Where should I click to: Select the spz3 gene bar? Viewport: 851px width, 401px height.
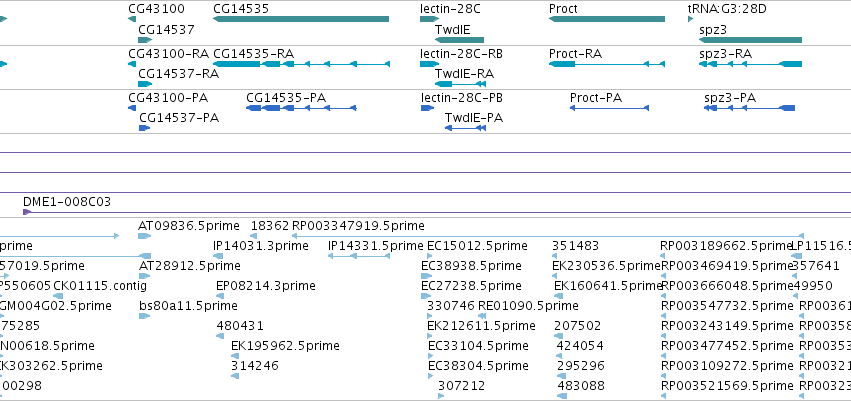click(750, 40)
